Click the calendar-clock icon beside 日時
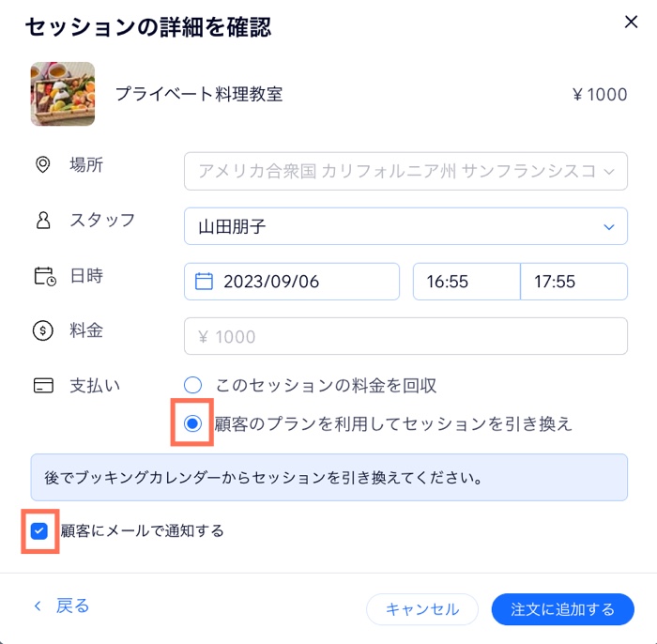 click(44, 276)
